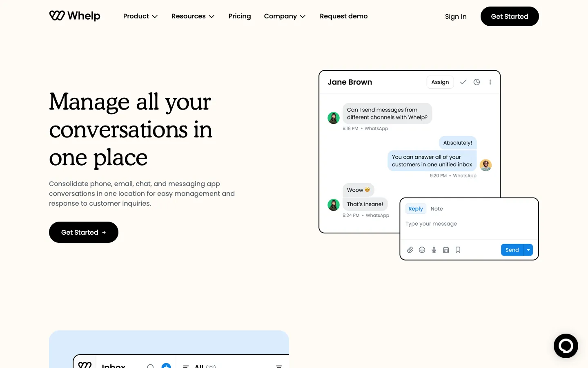Open the three-dot more options menu

click(490, 82)
